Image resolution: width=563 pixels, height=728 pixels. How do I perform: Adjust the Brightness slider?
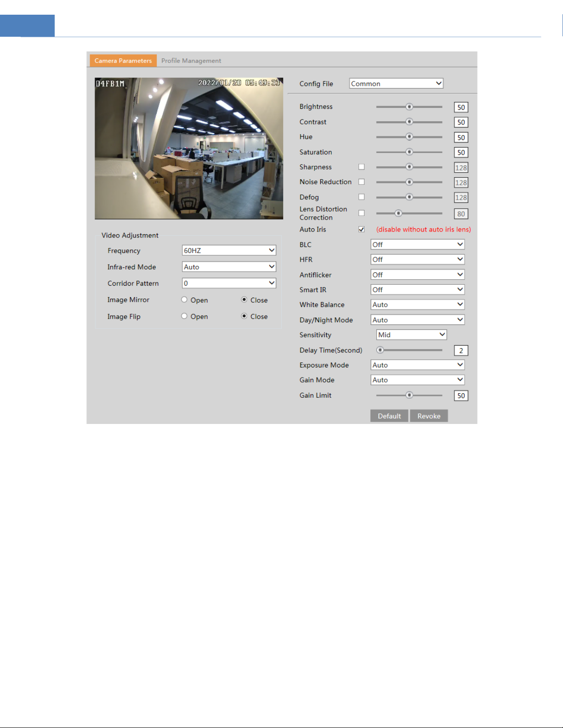(409, 107)
